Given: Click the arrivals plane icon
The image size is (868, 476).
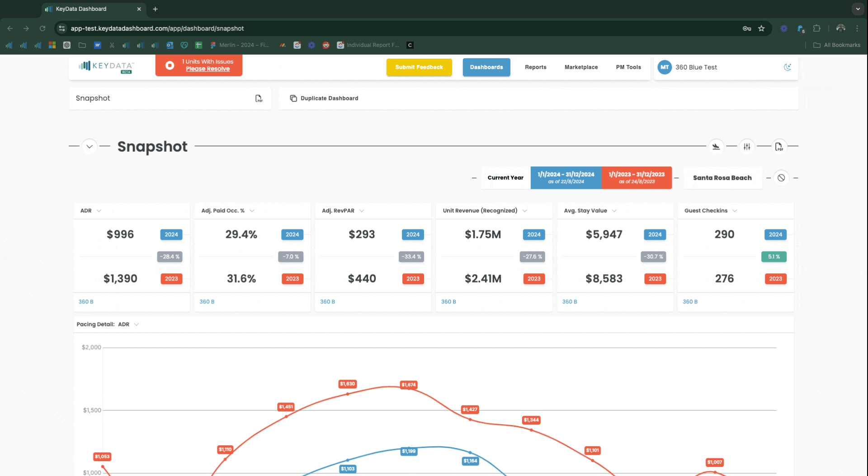Looking at the screenshot, I should click(x=716, y=146).
